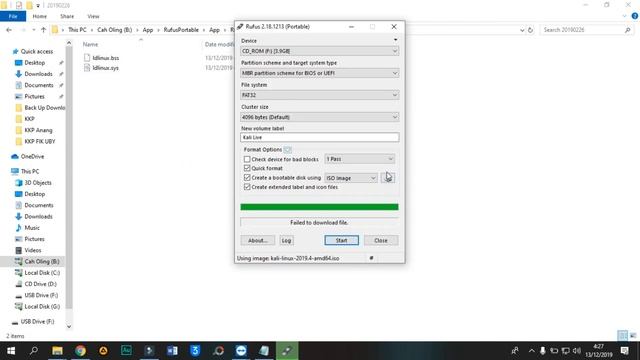Click the navigation pane scrollbar
This screenshot has width=640, height=360.
pos(69,178)
